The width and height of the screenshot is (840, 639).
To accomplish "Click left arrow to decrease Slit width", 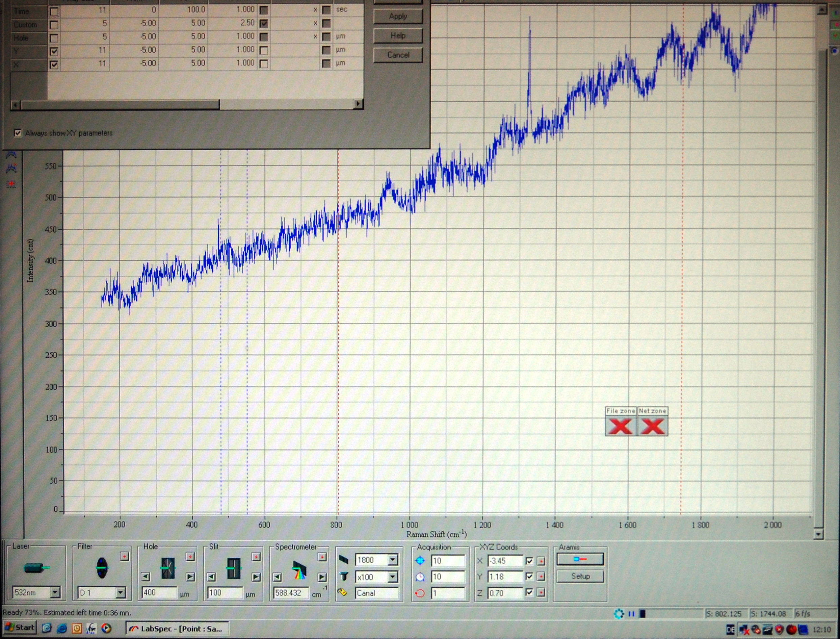I will 211,577.
